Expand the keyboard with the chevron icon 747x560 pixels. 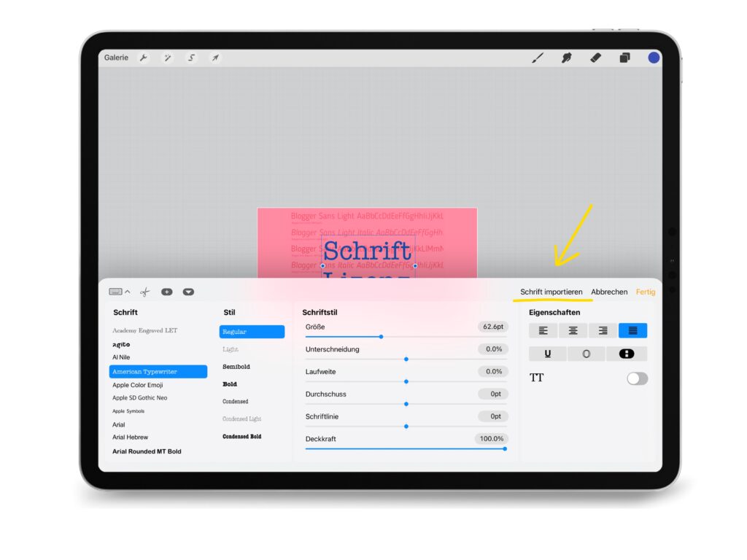[x=120, y=292]
